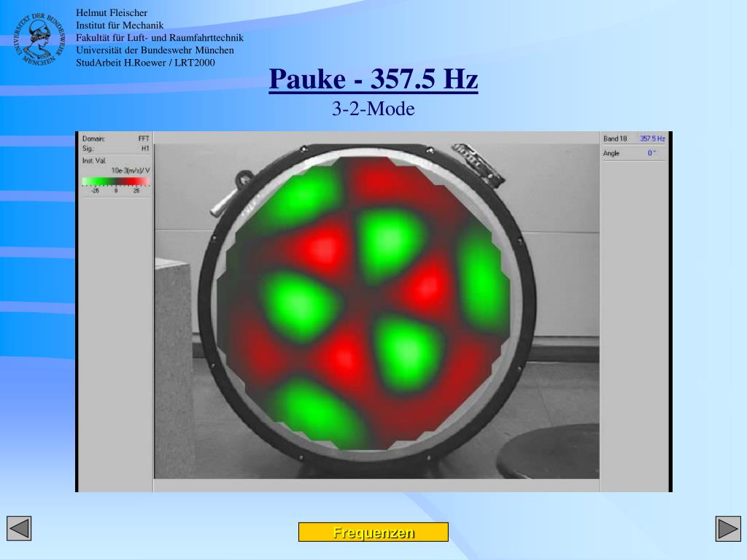
Task: Click the Universität der Bundeswehr München text line
Action: (x=155, y=50)
